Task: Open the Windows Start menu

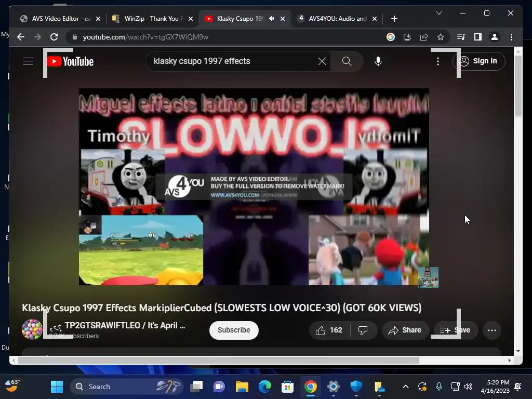Action: click(57, 387)
